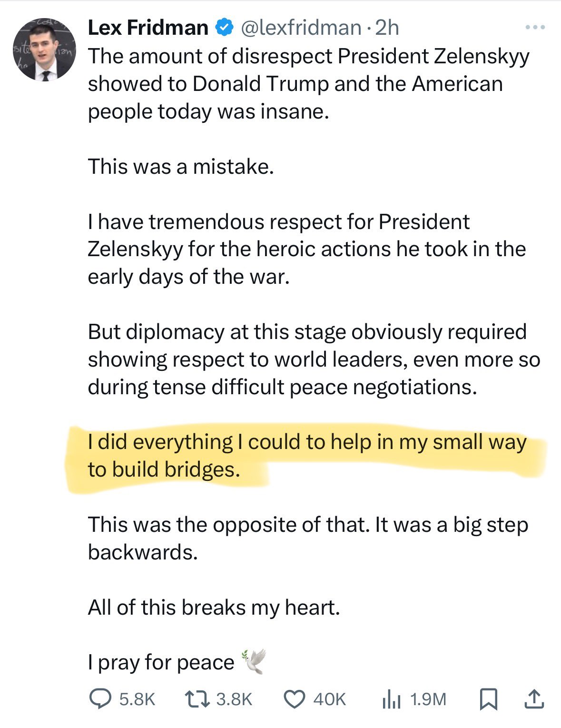Bookmark this tweet
The height and width of the screenshot is (728, 561).
click(x=488, y=699)
